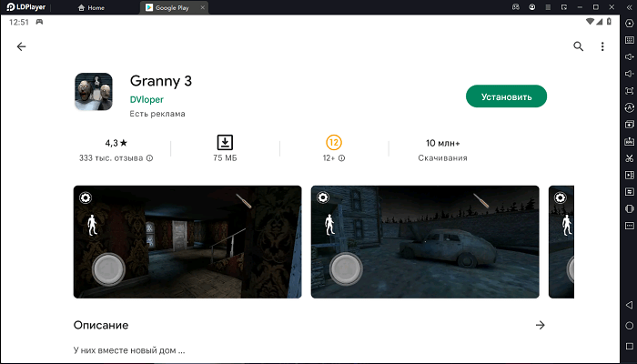Click the LDPlayer logo
The image size is (637, 364).
coord(26,7)
